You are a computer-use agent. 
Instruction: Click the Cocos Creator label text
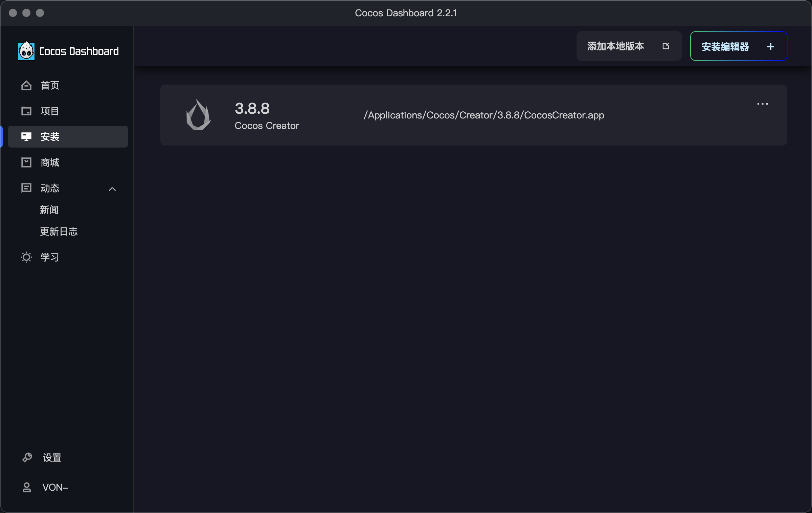(267, 126)
